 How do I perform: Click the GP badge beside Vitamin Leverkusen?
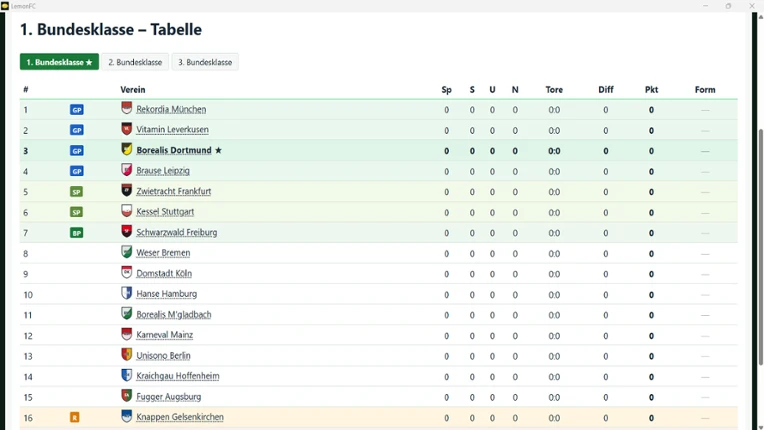76,130
